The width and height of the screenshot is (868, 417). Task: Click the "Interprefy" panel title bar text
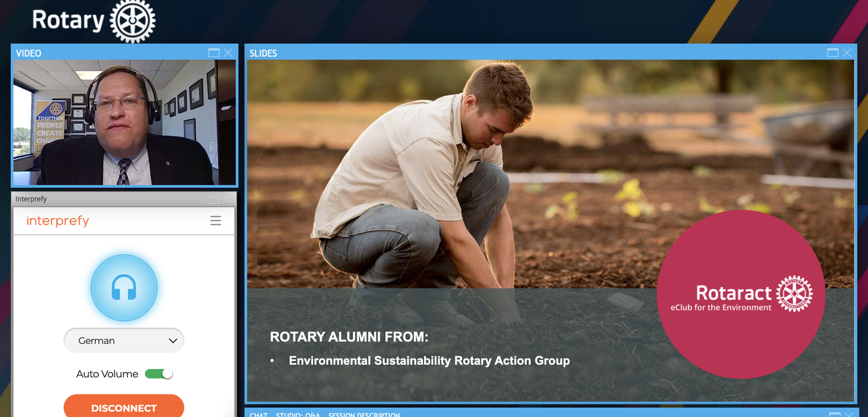31,199
